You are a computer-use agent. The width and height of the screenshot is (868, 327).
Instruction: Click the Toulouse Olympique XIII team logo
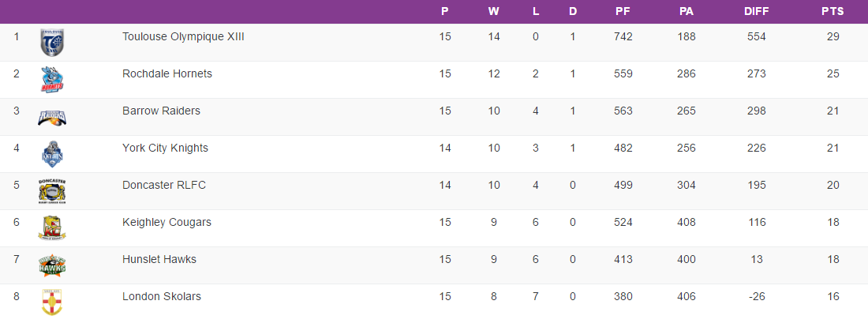(x=52, y=43)
